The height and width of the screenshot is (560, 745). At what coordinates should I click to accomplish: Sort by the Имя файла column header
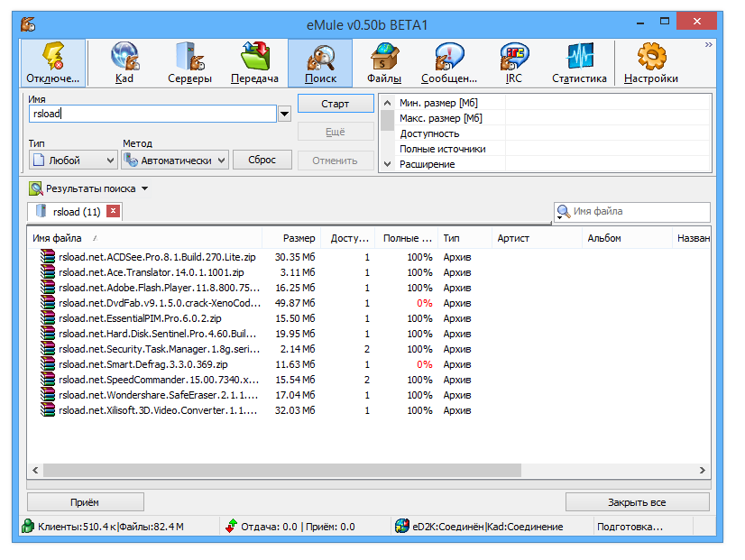144,238
